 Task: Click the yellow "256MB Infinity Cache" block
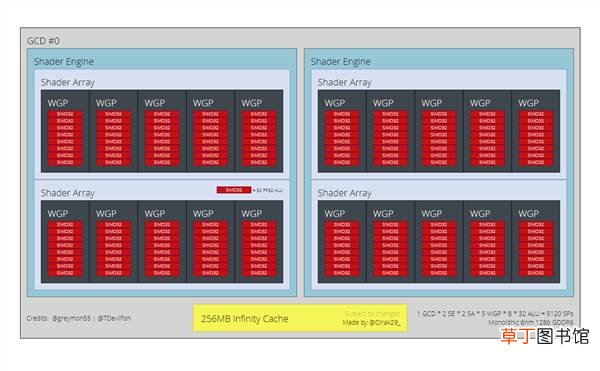coord(300,318)
